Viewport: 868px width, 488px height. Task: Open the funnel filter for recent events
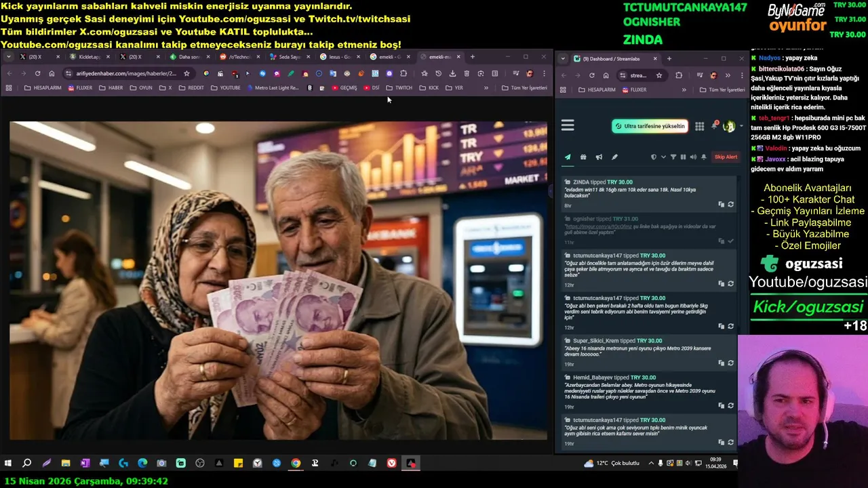[673, 157]
